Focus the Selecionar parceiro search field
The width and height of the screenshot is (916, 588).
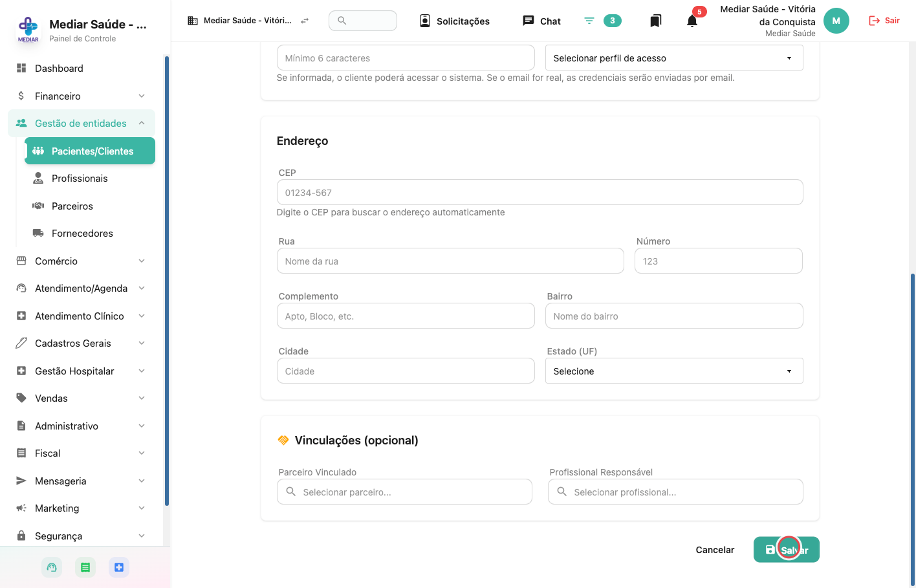404,492
